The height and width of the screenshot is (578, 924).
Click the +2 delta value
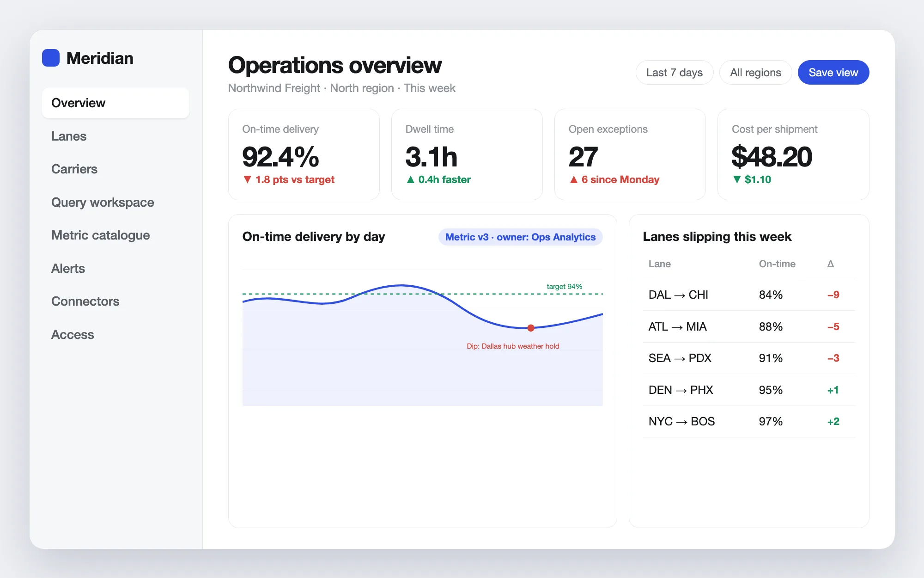pyautogui.click(x=833, y=421)
